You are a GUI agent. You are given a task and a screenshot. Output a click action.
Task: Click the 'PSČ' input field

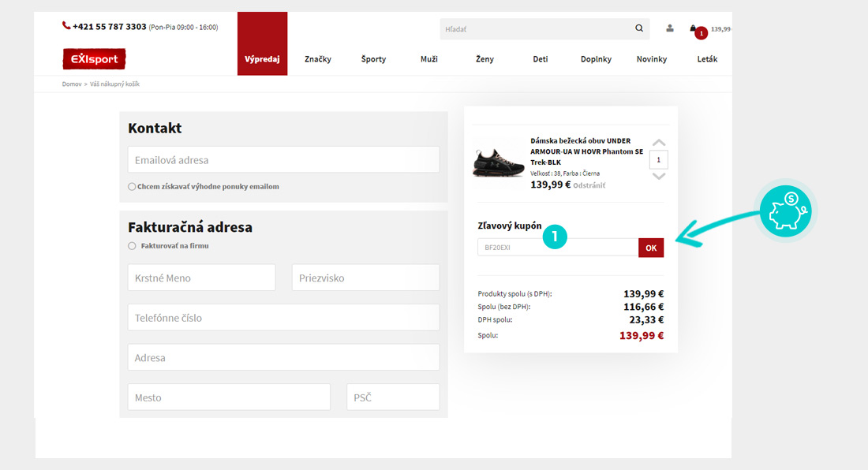point(393,397)
